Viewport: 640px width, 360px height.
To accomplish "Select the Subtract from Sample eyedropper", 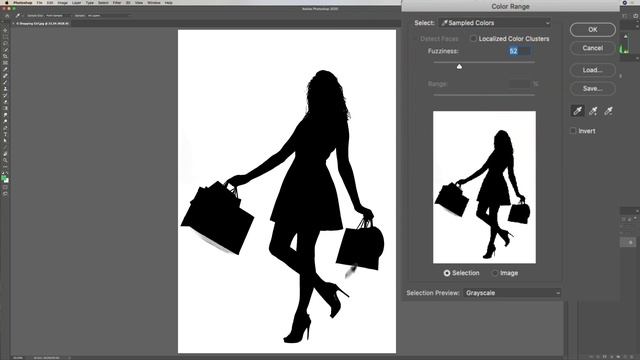I will coord(609,111).
